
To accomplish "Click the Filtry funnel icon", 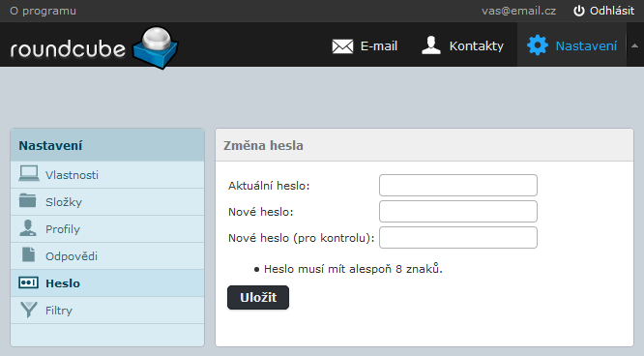I will pyautogui.click(x=29, y=310).
